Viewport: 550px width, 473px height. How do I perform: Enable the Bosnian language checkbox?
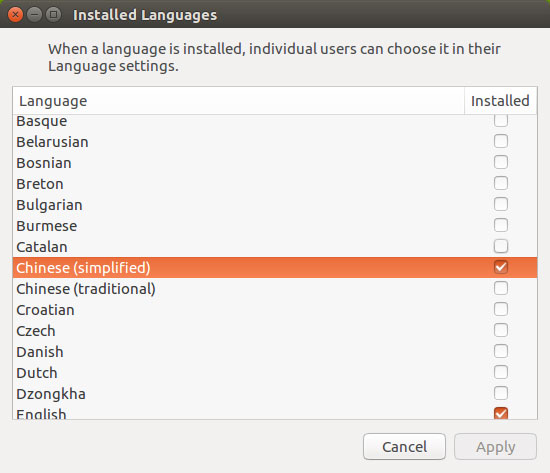pos(501,162)
